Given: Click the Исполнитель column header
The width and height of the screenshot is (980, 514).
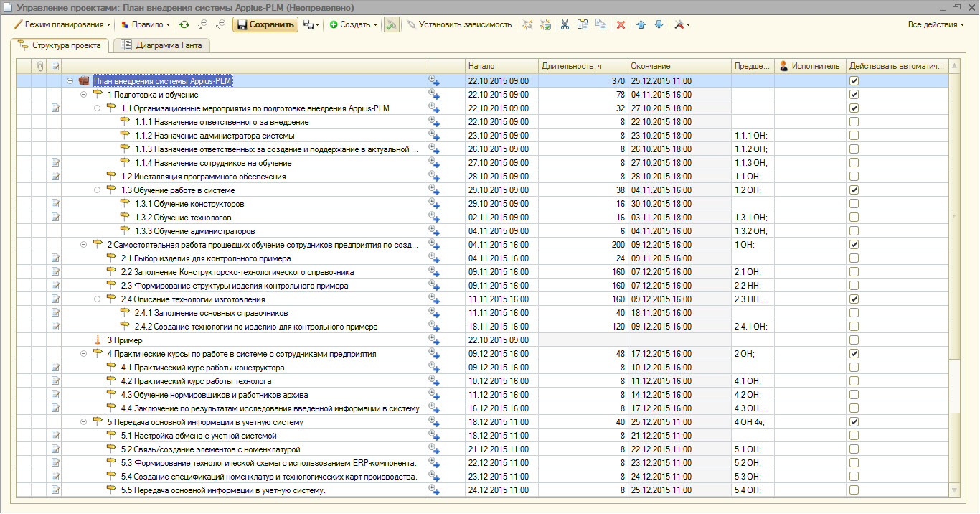Looking at the screenshot, I should click(810, 66).
